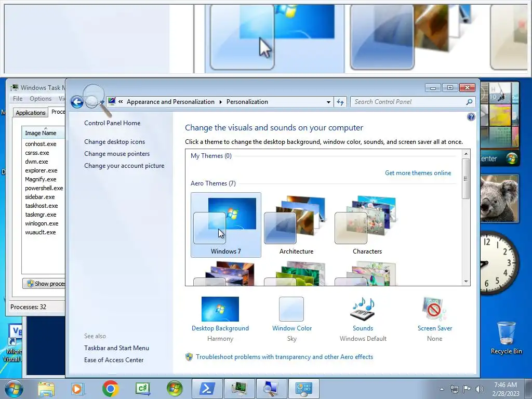Screen dimensions: 532x399
Task: Open Google Chrome from taskbar
Action: click(110, 389)
